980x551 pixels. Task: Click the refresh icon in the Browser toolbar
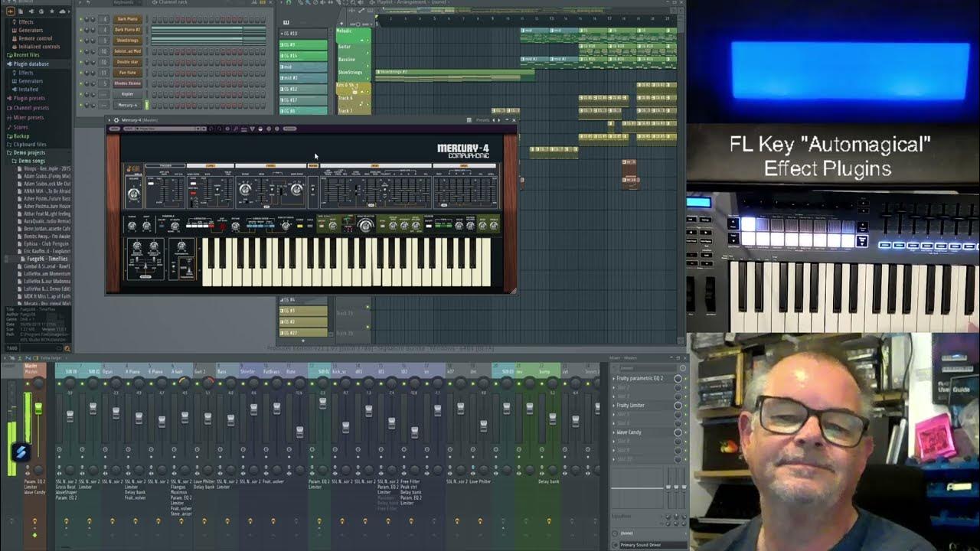(41, 11)
